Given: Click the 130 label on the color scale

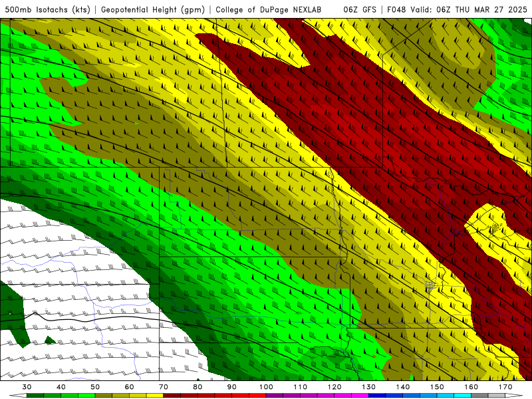Looking at the screenshot, I should pos(369,387).
